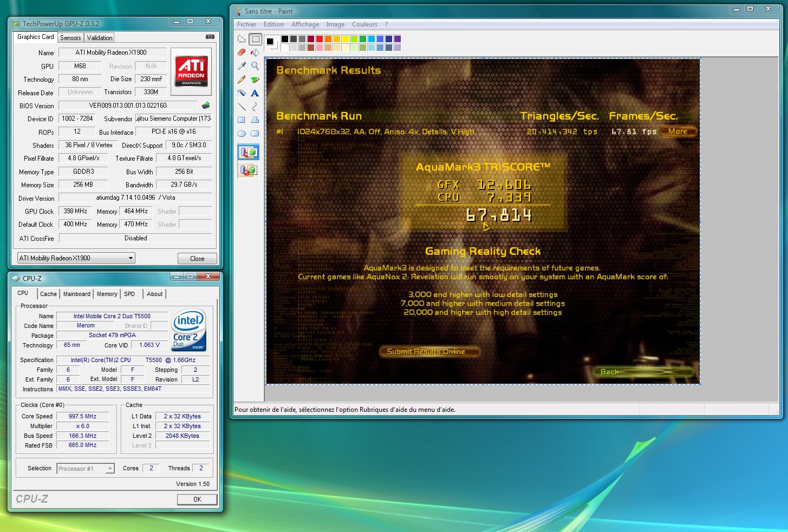
Task: Click the GPU-Z screenshot camera icon
Action: [210, 37]
